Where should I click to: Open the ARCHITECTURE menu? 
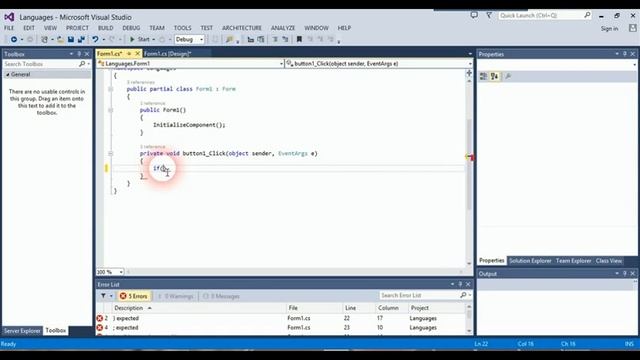[x=242, y=28]
